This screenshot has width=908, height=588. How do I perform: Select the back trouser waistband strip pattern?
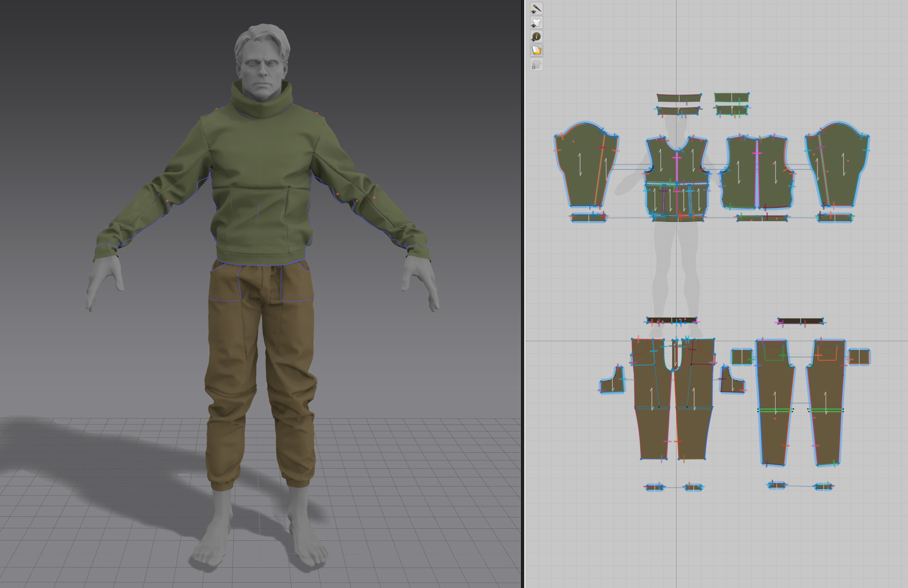point(800,321)
